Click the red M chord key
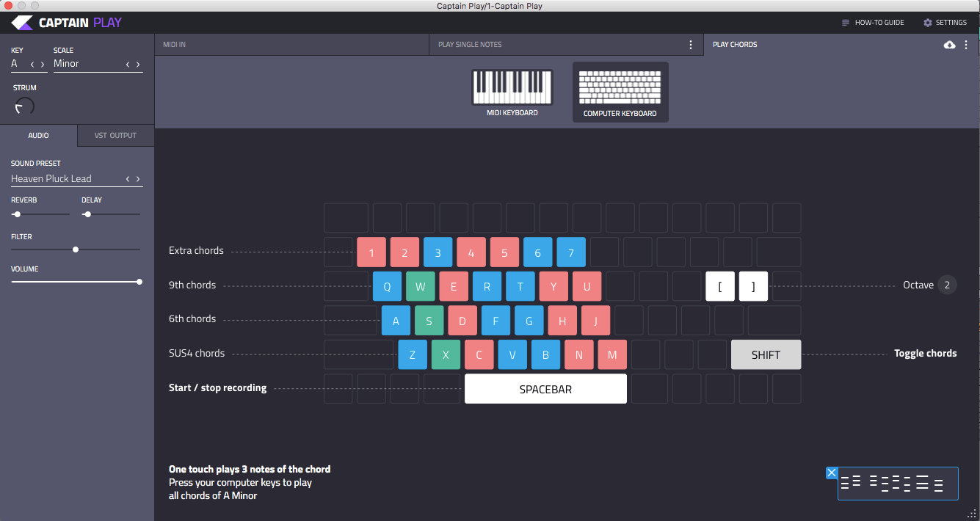Screen dimensions: 980x521 point(612,354)
